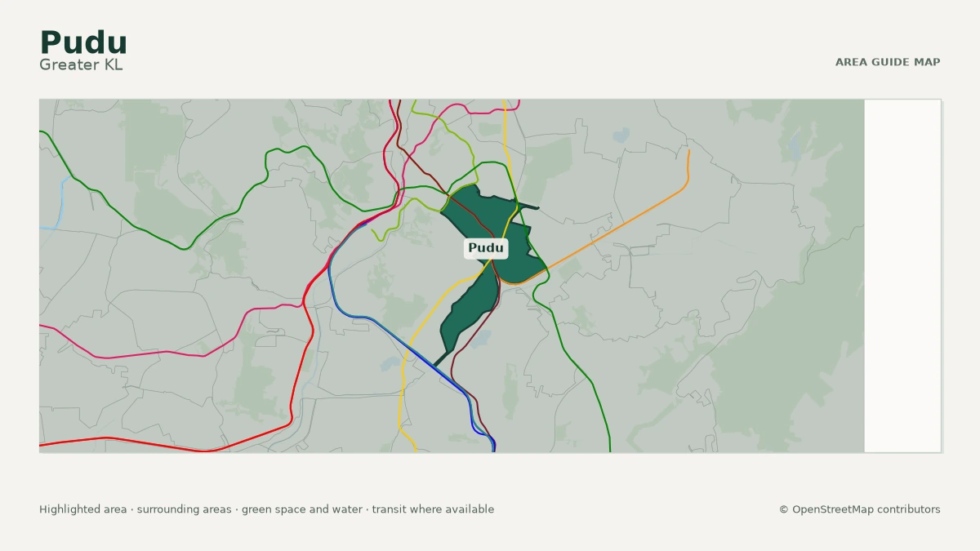Select the Pudu page title
The image size is (980, 551).
point(83,42)
